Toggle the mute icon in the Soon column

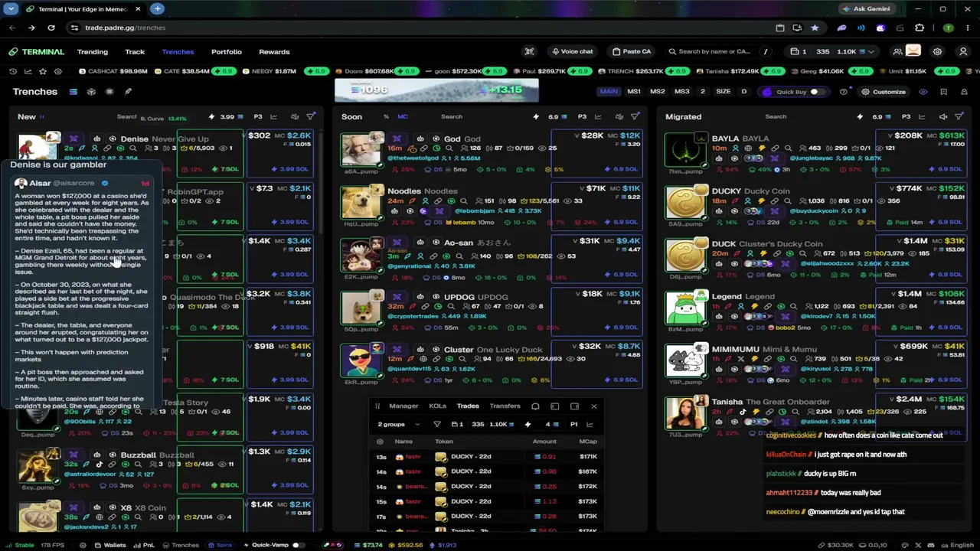pyautogui.click(x=619, y=117)
